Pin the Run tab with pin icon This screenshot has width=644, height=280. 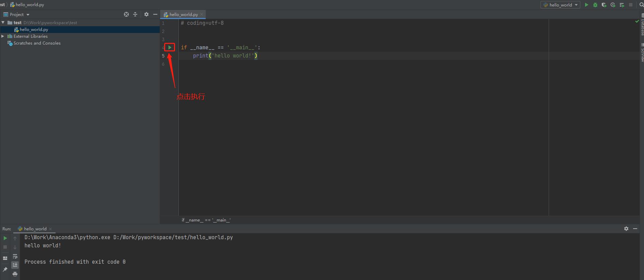point(5,269)
